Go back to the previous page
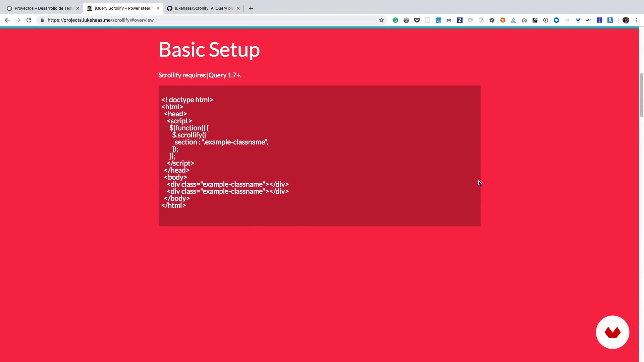The width and height of the screenshot is (644, 362). 7,20
